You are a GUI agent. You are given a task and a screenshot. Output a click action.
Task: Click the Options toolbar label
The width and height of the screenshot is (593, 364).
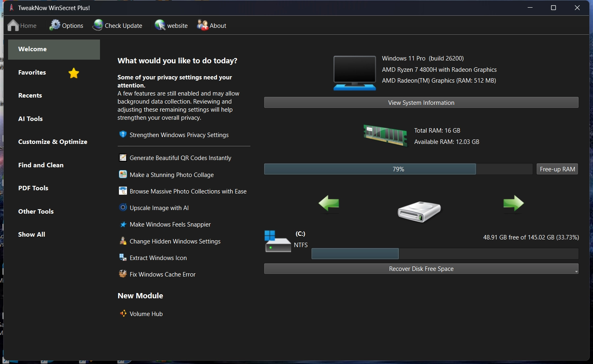click(x=73, y=26)
